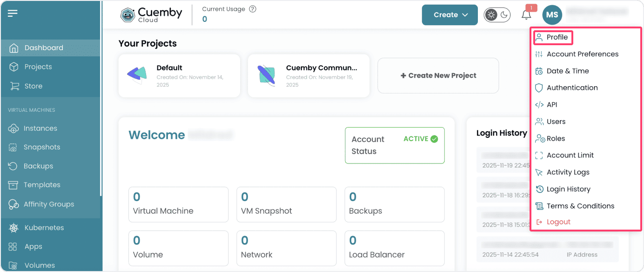Open Snapshots via its sidebar icon
Screen dimensions: 644x272
[14, 147]
